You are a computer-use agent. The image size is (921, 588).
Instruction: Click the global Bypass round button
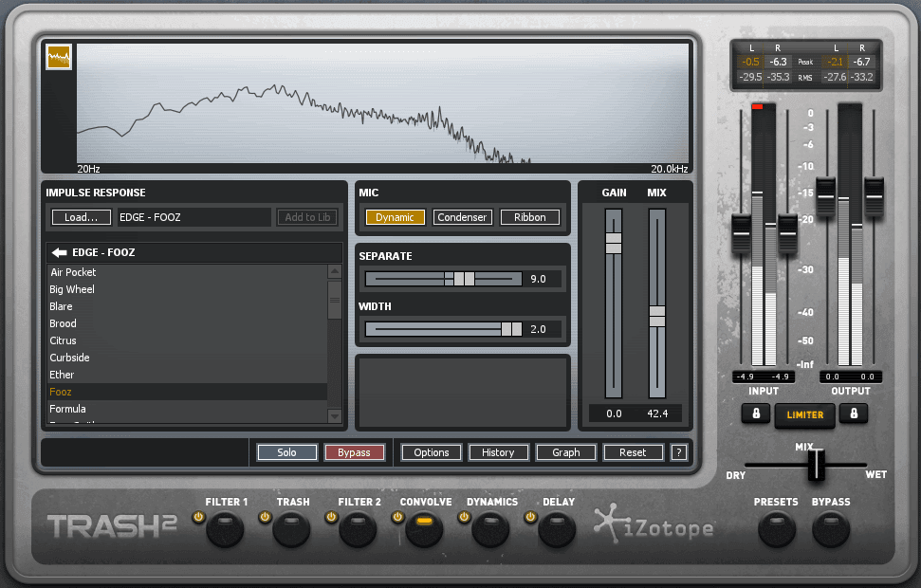[831, 528]
